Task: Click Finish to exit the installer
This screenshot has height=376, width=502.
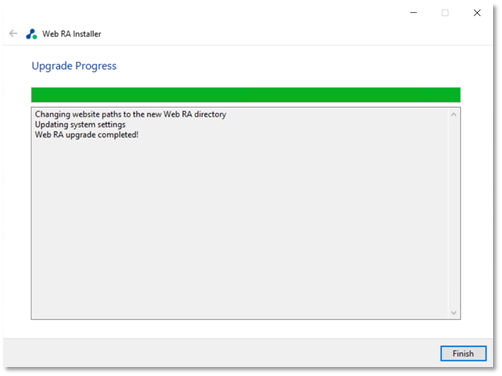Action: point(463,353)
